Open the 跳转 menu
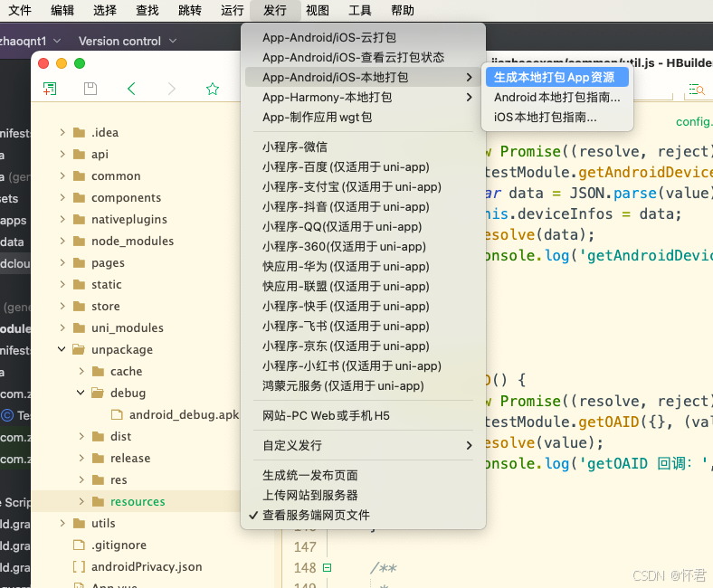This screenshot has height=588, width=713. click(190, 10)
